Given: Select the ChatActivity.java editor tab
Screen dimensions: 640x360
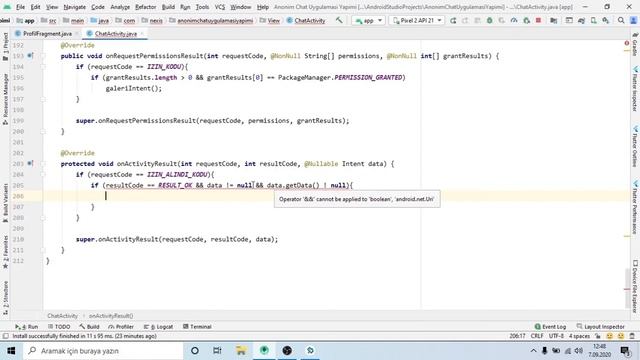Looking at the screenshot, I should coord(115,34).
